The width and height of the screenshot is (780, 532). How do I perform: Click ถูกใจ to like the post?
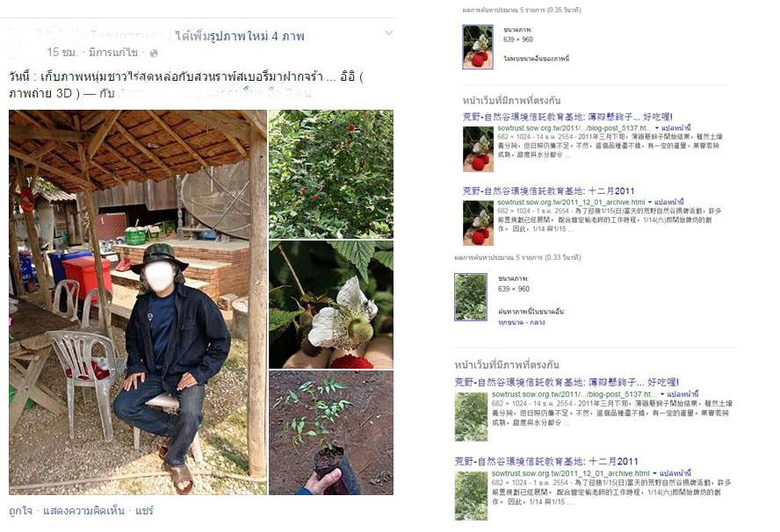(x=20, y=511)
